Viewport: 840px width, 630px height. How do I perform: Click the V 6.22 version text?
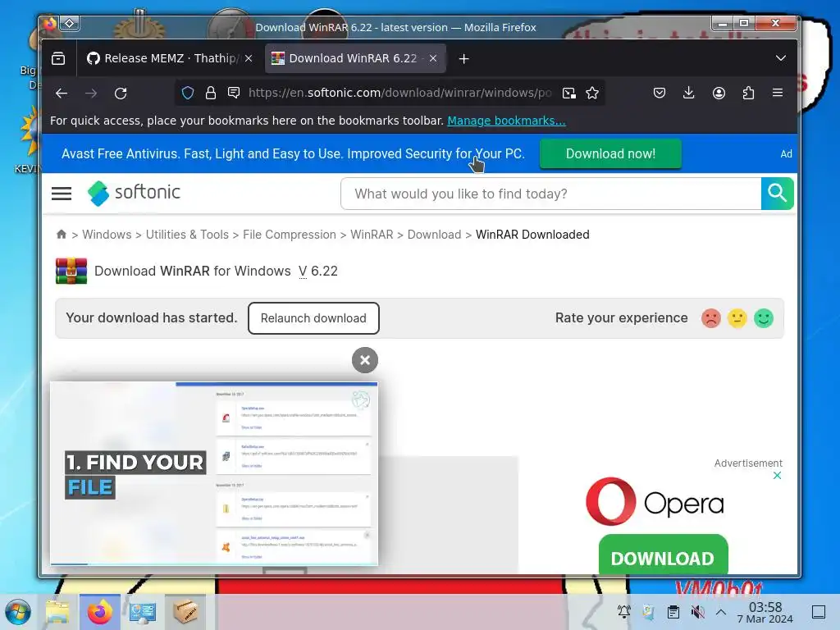(x=318, y=271)
